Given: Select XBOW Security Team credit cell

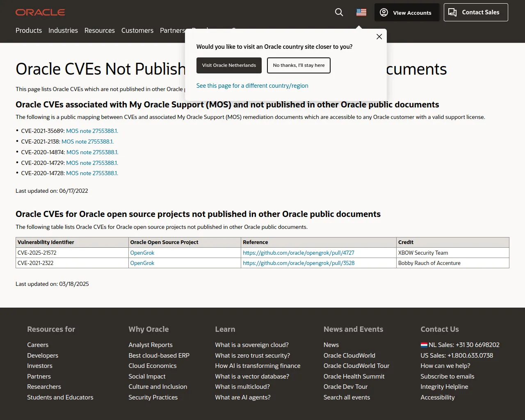Looking at the screenshot, I should [x=453, y=253].
